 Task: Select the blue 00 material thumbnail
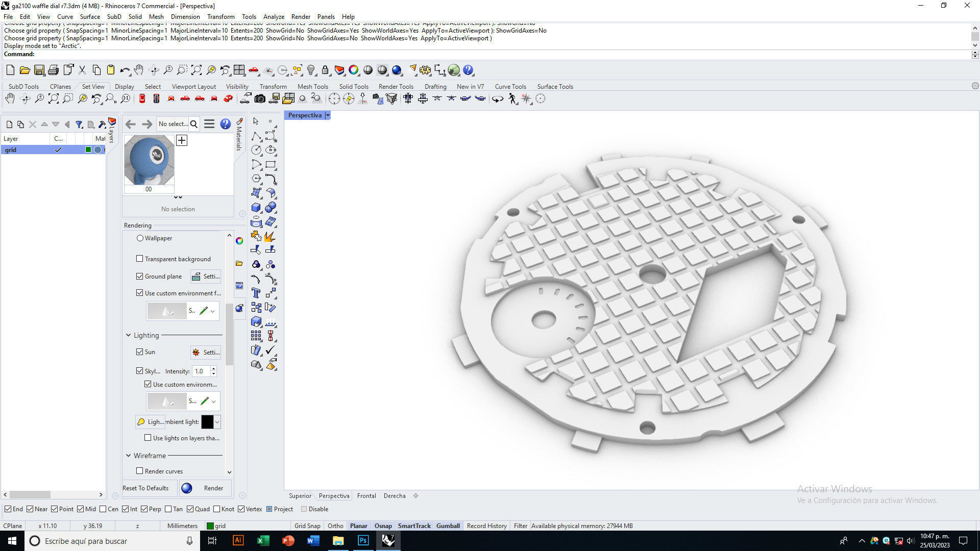(x=149, y=160)
